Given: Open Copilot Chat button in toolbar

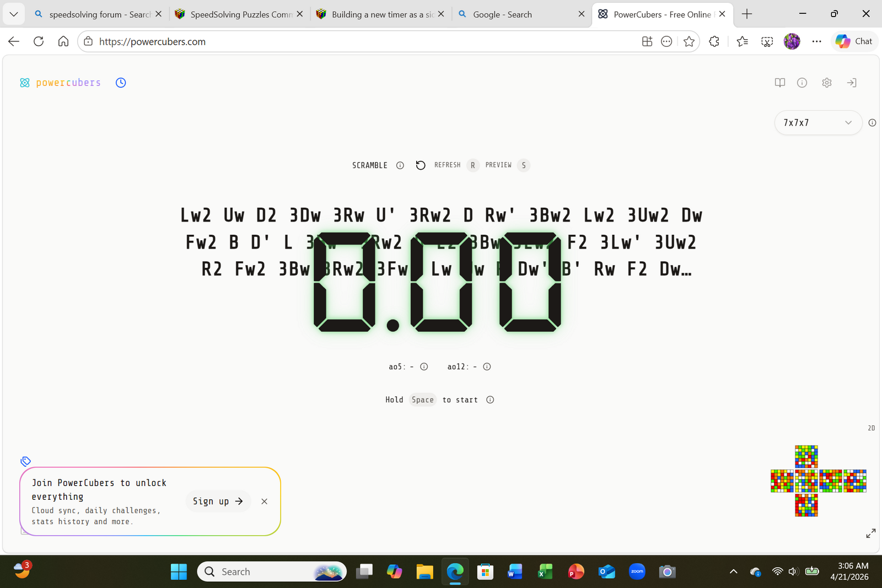Looking at the screenshot, I should click(x=854, y=41).
